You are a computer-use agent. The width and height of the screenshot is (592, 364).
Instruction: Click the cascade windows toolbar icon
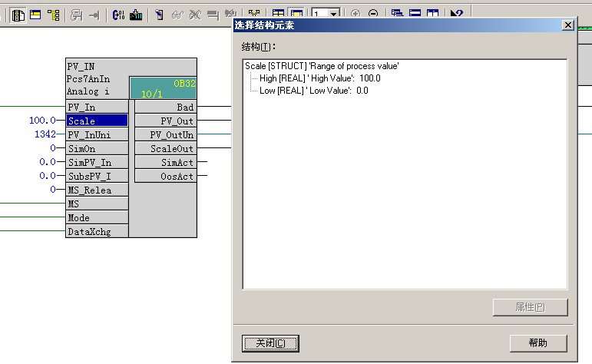tap(397, 14)
